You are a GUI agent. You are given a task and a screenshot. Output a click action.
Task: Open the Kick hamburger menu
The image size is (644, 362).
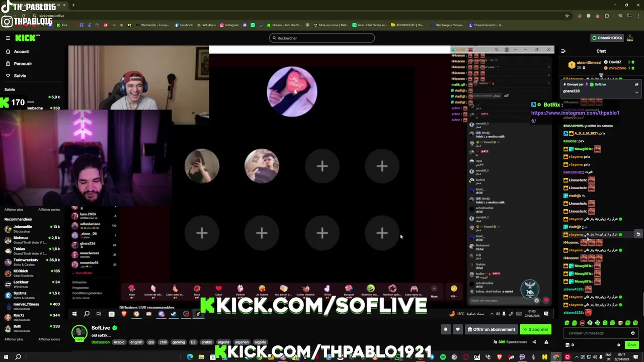[8, 38]
